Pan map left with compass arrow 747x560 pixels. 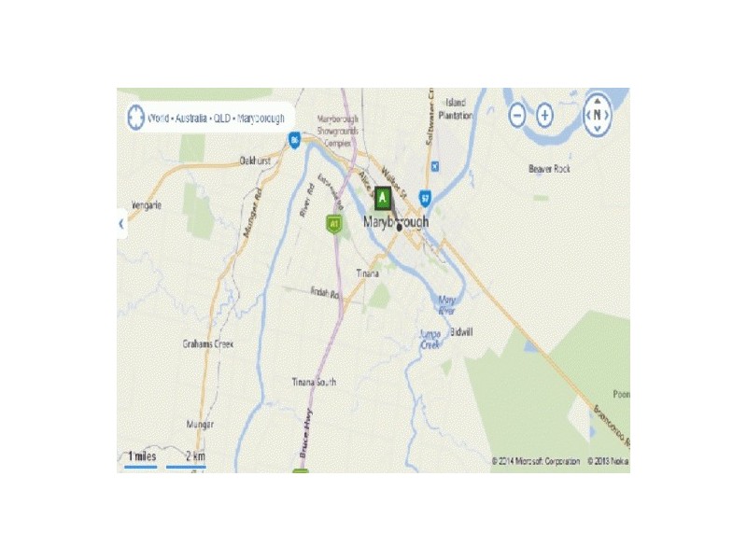[x=588, y=115]
